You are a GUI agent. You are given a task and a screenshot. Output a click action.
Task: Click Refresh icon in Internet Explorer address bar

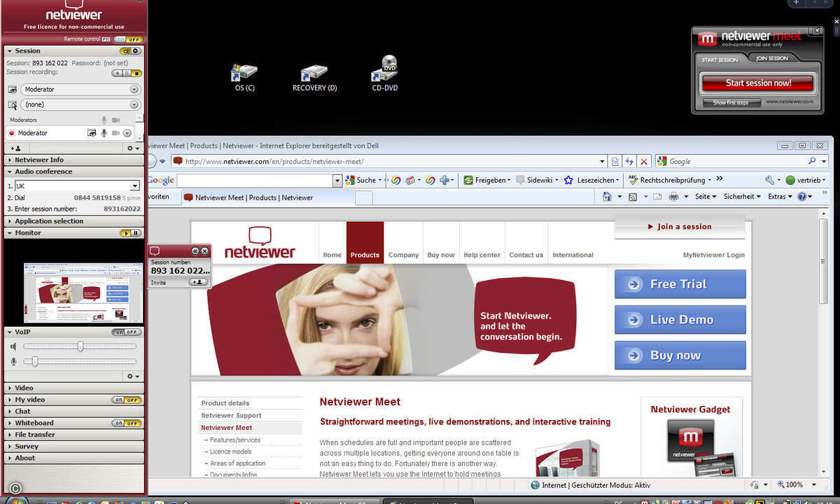click(x=629, y=161)
